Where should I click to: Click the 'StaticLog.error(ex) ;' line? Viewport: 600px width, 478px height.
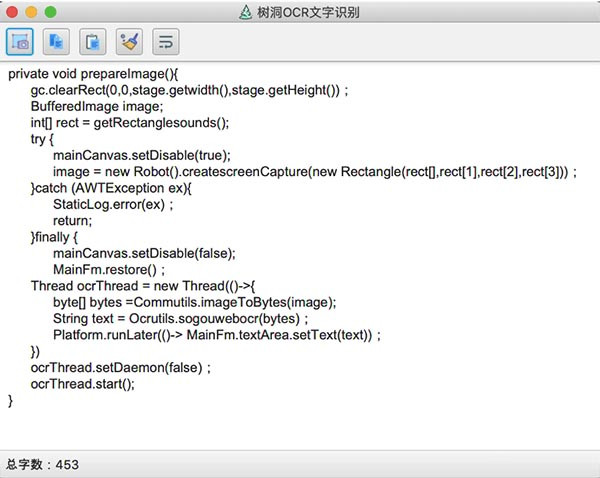pyautogui.click(x=114, y=204)
